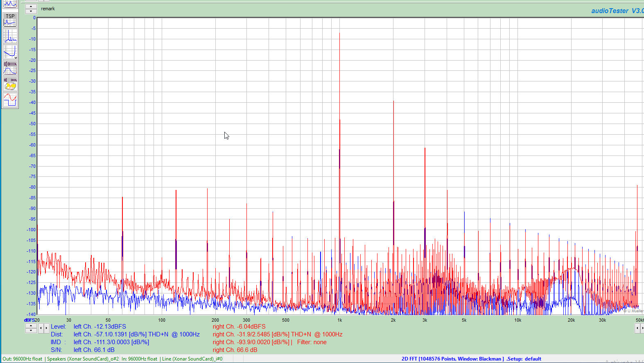Click the 1k frequency axis label

tap(340, 320)
